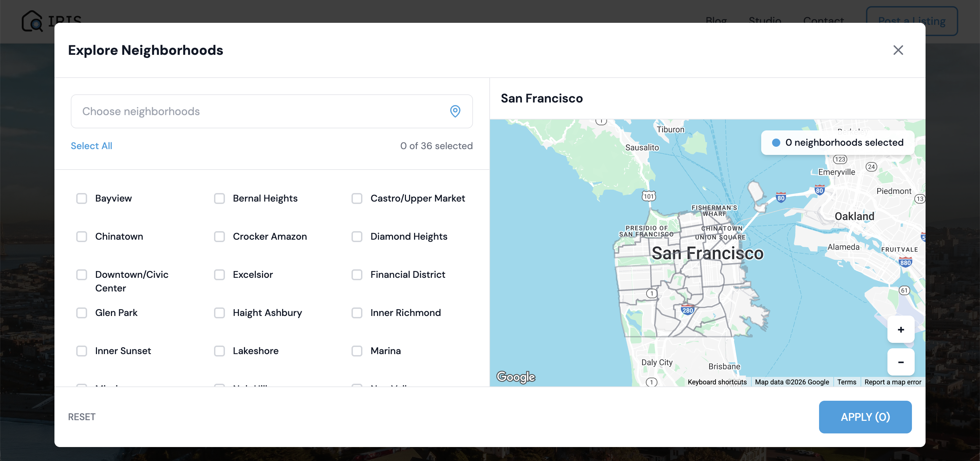This screenshot has width=980, height=461.
Task: Tick the Haight Ashbury checkbox
Action: coord(219,313)
